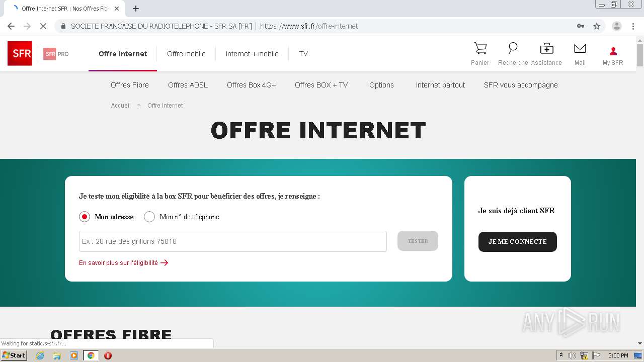Stop loading the page in Chrome
Image resolution: width=644 pixels, height=362 pixels.
pyautogui.click(x=43, y=26)
